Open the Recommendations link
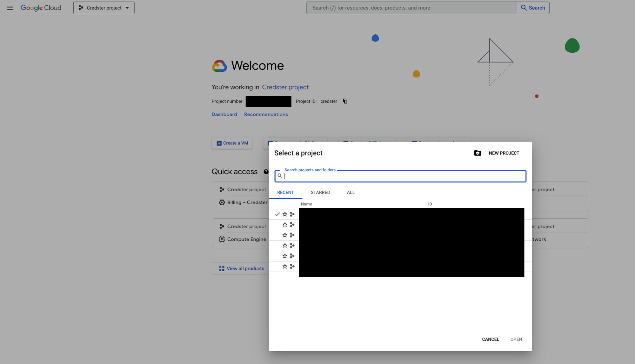Viewport: 635px width, 364px height. click(x=266, y=115)
